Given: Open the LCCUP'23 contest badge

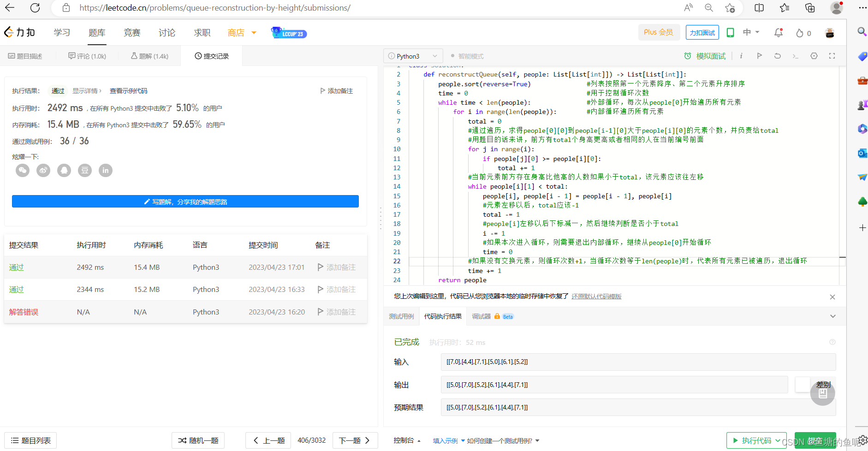Looking at the screenshot, I should (289, 33).
